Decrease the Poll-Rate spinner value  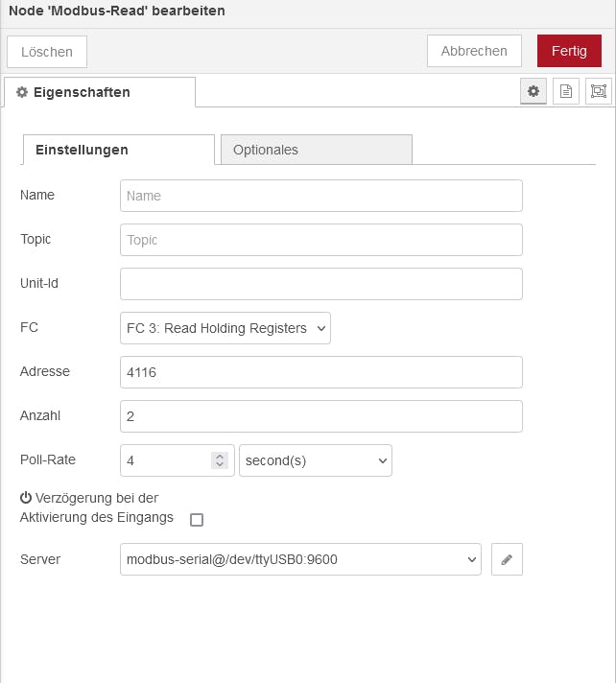(220, 464)
